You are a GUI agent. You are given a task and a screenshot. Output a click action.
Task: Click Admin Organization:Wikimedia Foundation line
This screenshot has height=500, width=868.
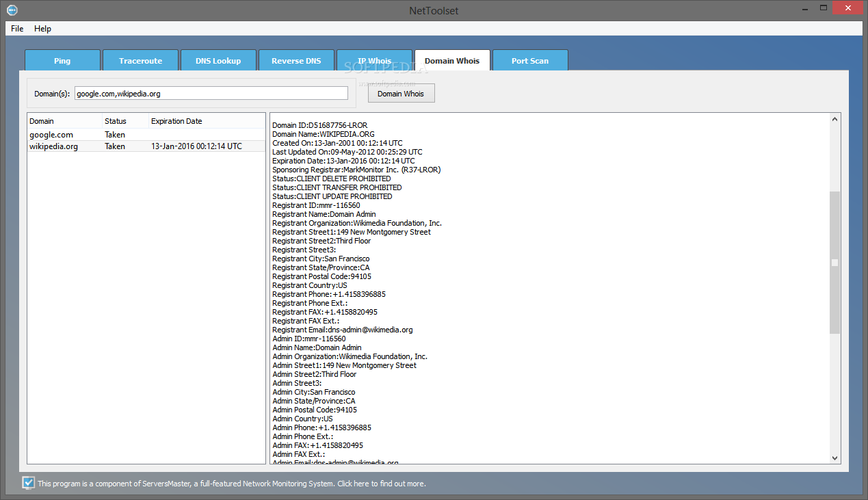click(350, 356)
